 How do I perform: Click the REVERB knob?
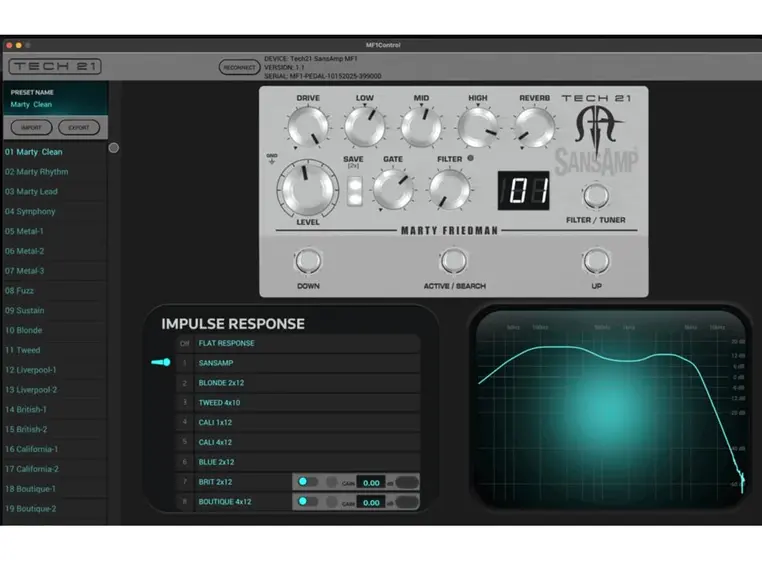pyautogui.click(x=534, y=127)
